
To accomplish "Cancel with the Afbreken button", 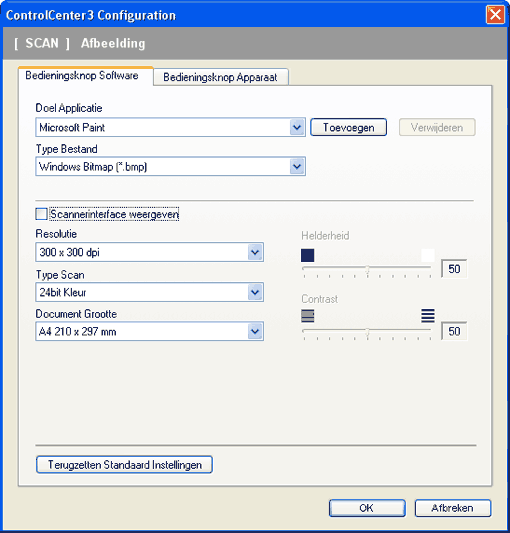I will (453, 508).
